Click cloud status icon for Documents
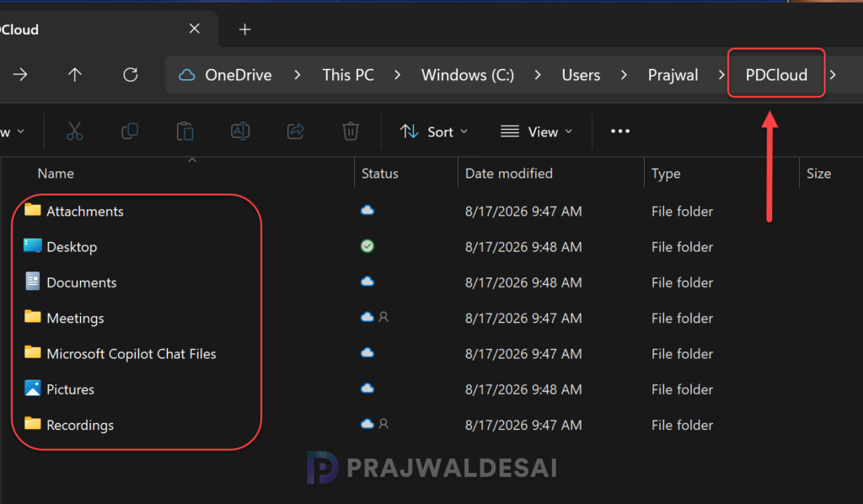Image resolution: width=863 pixels, height=504 pixels. (367, 281)
